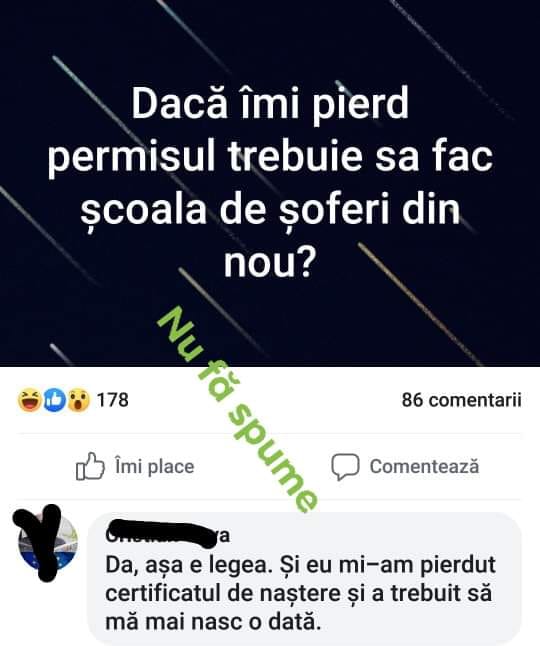The width and height of the screenshot is (540, 646).
Task: Click the comment line about certificatul de naștere
Action: tap(299, 594)
